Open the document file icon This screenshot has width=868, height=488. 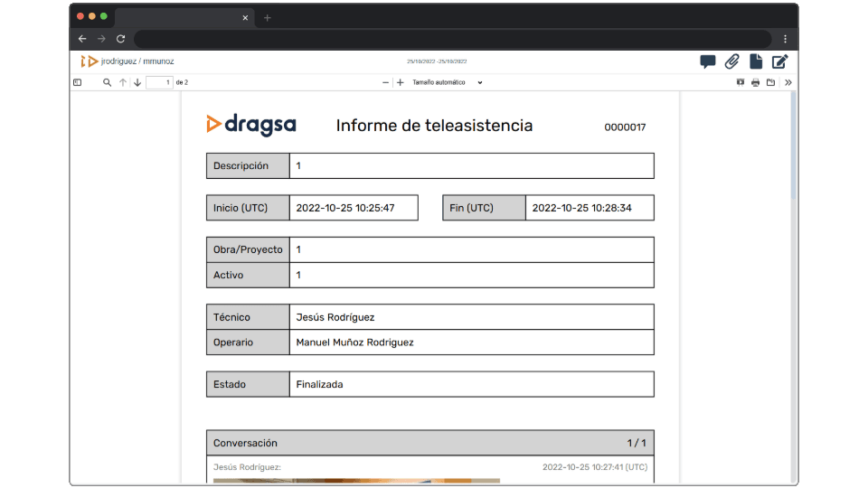[x=756, y=61]
